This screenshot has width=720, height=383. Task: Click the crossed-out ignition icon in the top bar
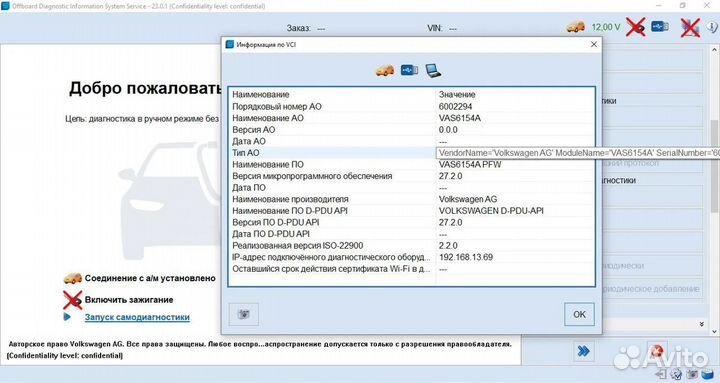[636, 27]
